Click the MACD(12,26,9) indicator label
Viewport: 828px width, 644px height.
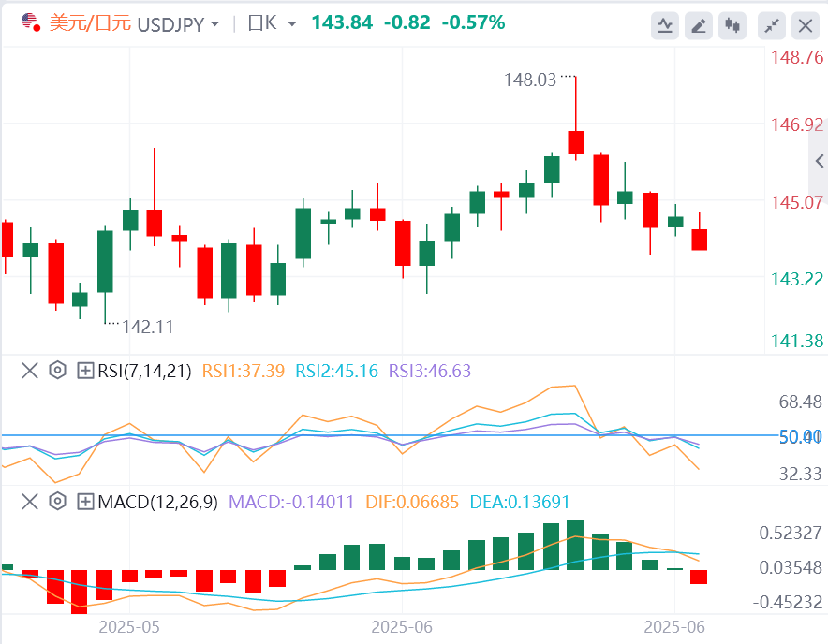(x=157, y=502)
